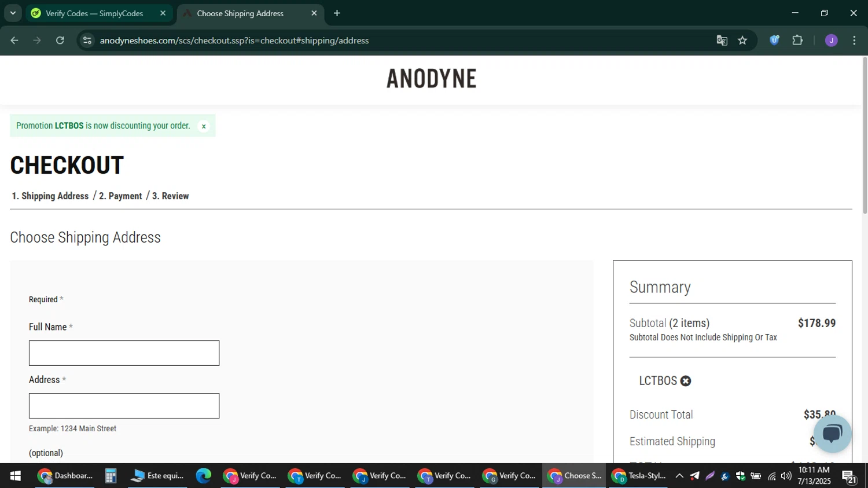
Task: Switch to Choose S... taskbar window
Action: click(x=574, y=476)
